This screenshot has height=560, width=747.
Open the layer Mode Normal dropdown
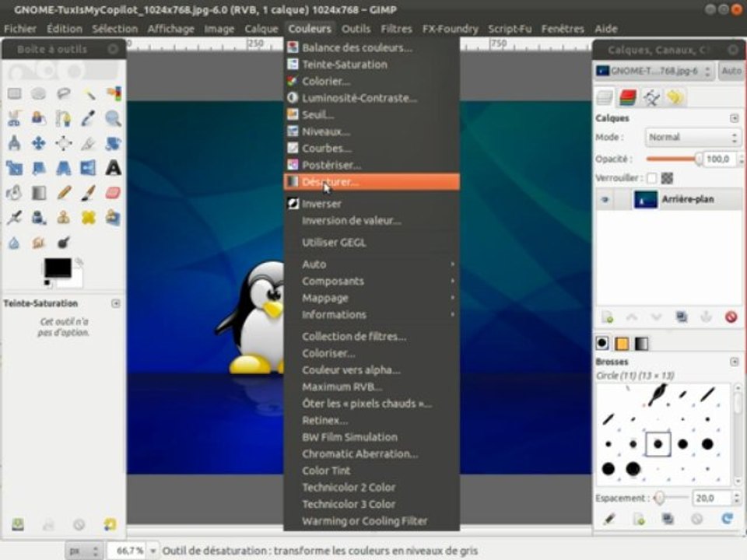[x=693, y=137]
